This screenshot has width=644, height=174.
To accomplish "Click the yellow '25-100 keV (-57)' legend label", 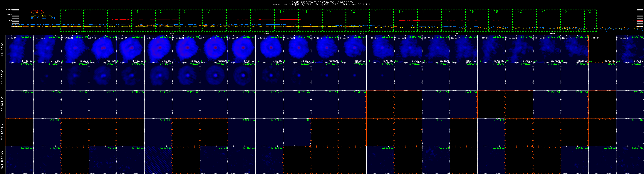I will (x=43, y=16).
